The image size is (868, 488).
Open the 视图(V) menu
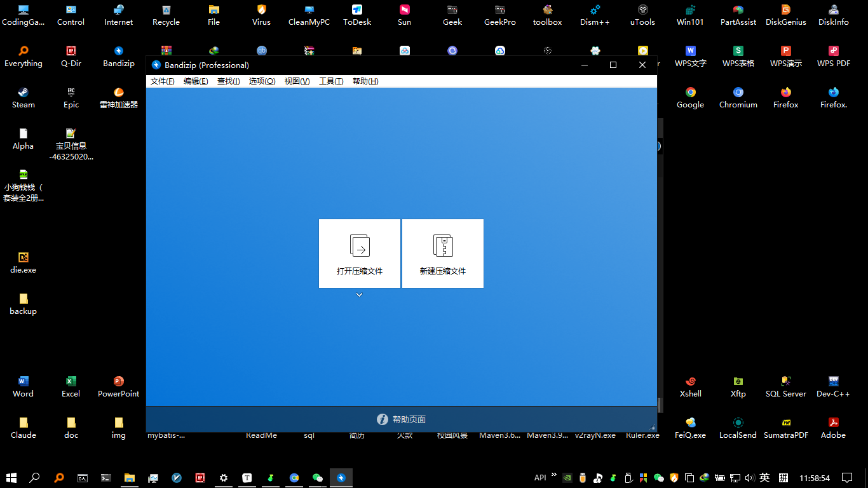pyautogui.click(x=297, y=81)
